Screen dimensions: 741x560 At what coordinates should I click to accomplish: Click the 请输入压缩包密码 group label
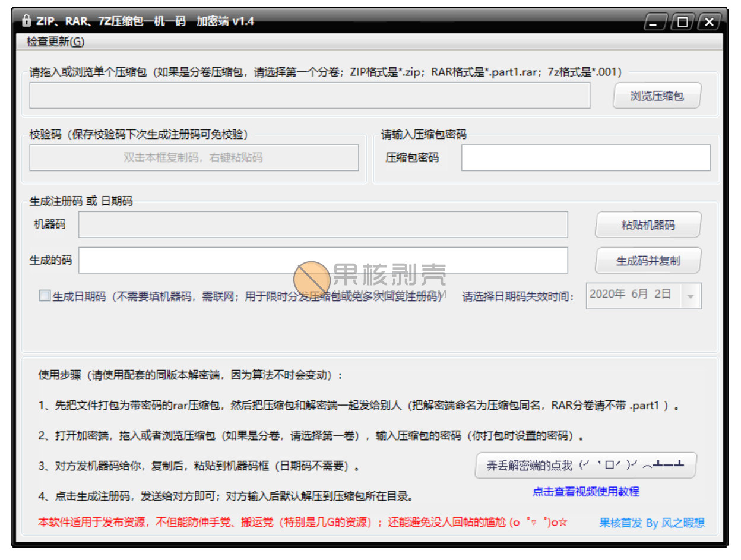coord(423,134)
